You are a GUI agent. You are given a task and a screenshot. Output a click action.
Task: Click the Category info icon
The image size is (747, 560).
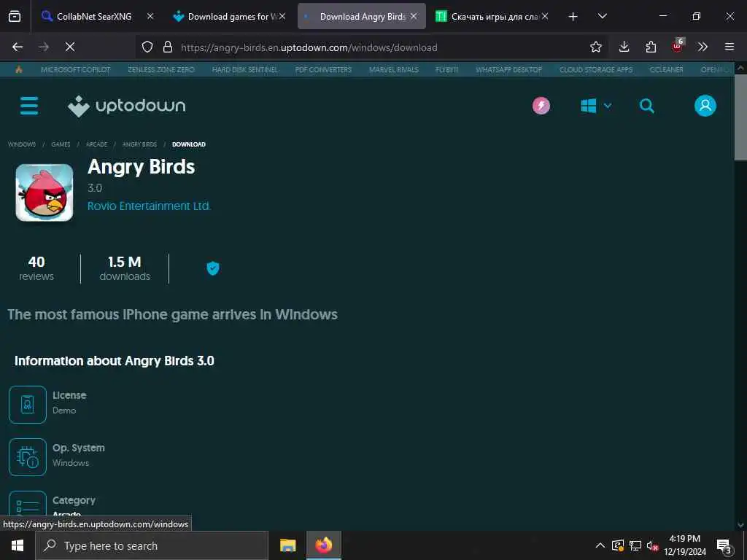[28, 505]
